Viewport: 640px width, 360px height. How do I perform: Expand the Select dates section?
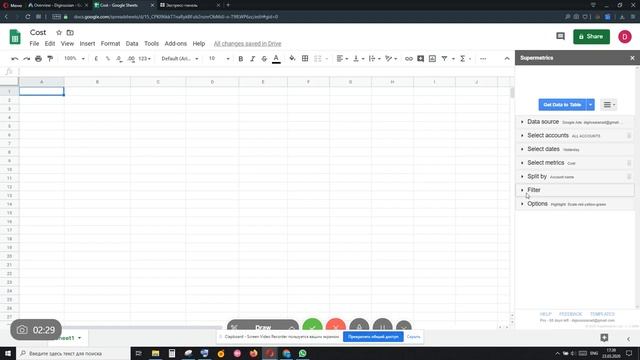click(x=576, y=149)
